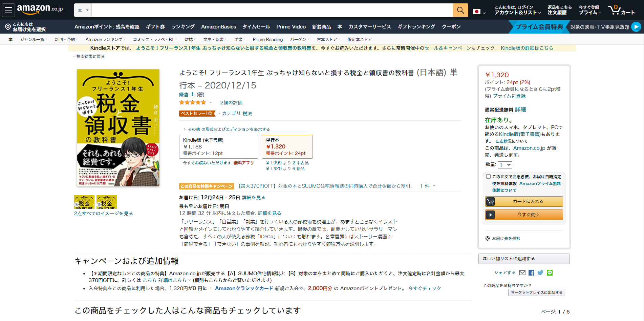Image resolution: width=644 pixels, height=321 pixels.
Task: Enable お急ぎ便 delivery checkbox
Action: point(488,176)
